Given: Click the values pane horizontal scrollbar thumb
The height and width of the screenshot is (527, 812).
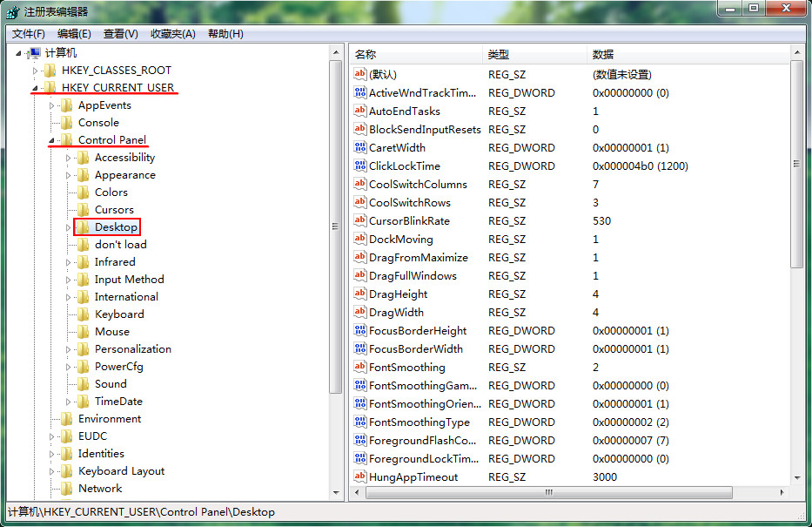Looking at the screenshot, I should (549, 492).
